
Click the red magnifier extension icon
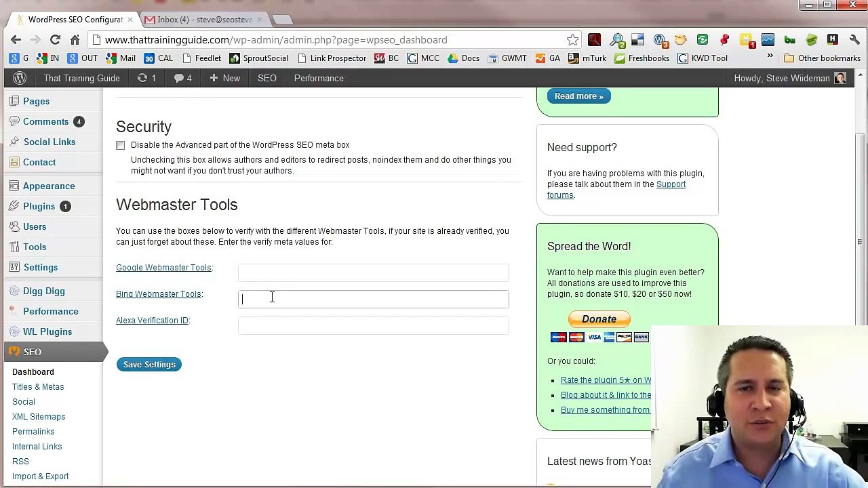coord(594,40)
